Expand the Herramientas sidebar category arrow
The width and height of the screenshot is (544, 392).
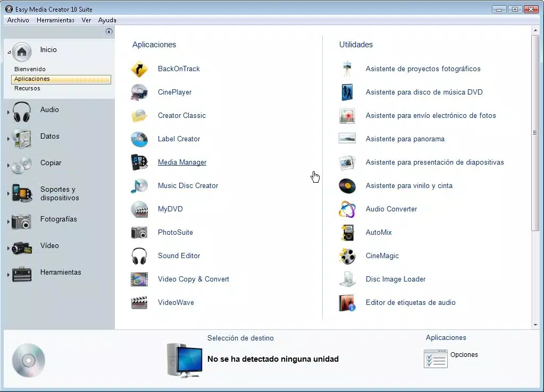[9, 275]
